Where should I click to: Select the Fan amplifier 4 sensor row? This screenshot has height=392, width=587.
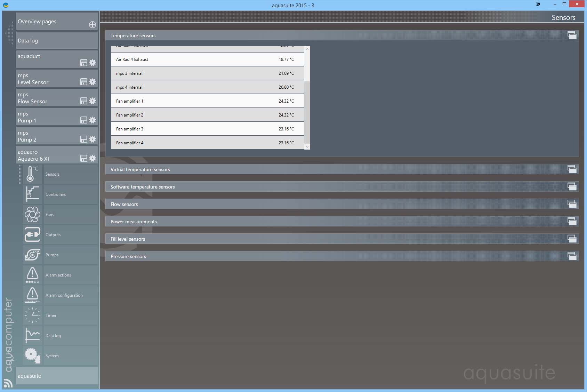pos(208,143)
